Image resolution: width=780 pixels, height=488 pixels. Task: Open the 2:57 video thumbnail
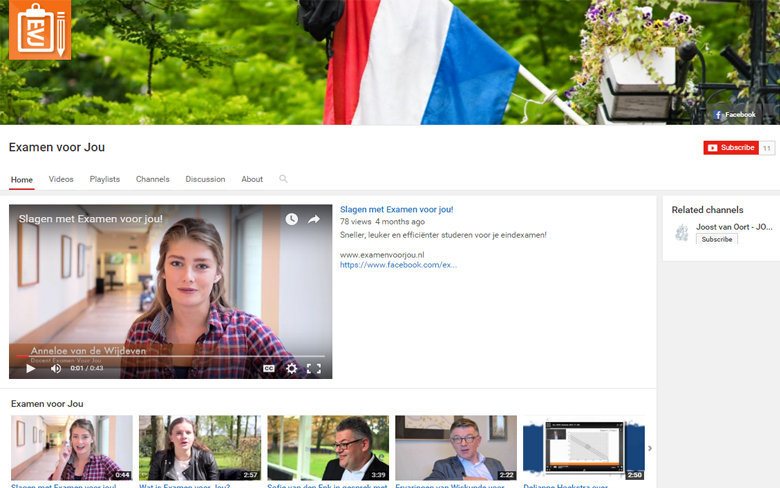(200, 448)
